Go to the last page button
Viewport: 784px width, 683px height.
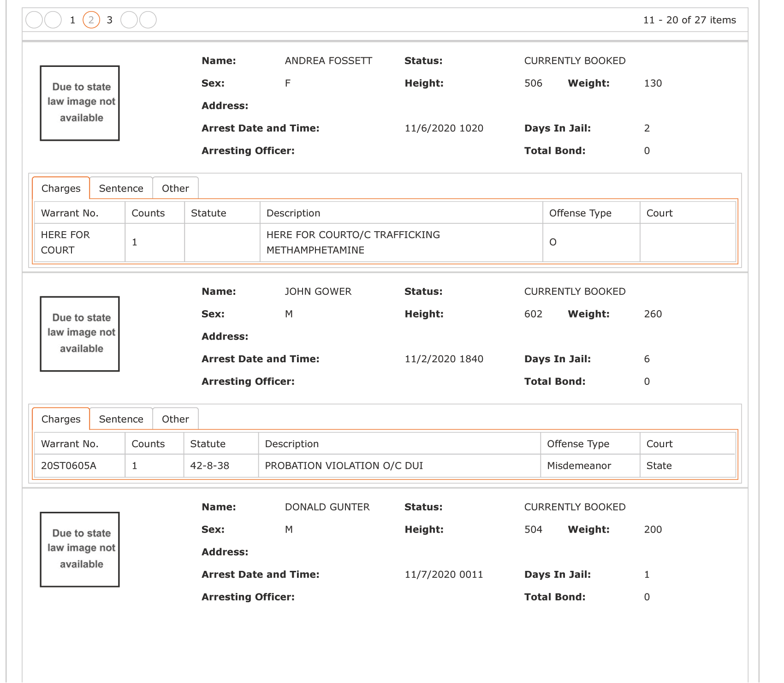point(148,20)
